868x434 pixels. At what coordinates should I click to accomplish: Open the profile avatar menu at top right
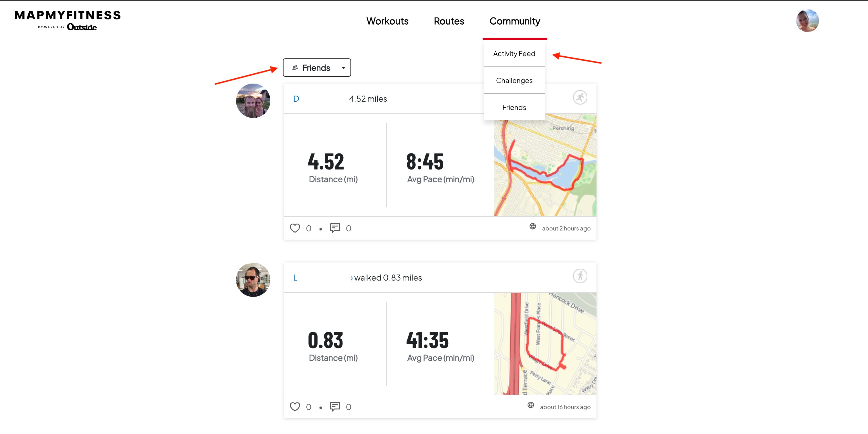[807, 21]
